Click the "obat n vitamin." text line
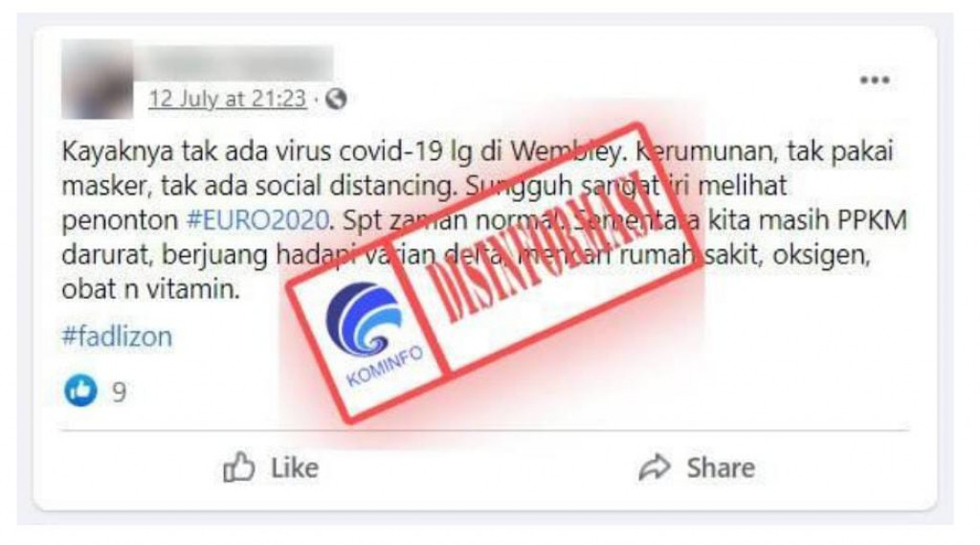Screen dimensions: 980x545 click(150, 289)
